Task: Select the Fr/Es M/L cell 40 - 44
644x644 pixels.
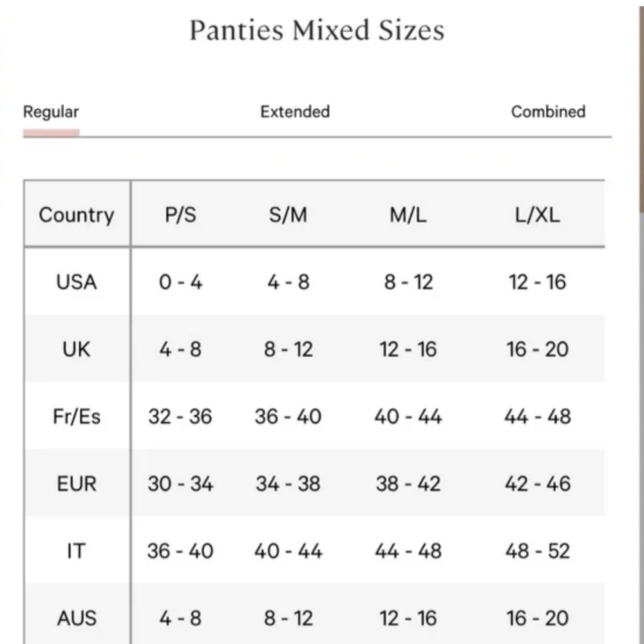Action: click(x=408, y=416)
